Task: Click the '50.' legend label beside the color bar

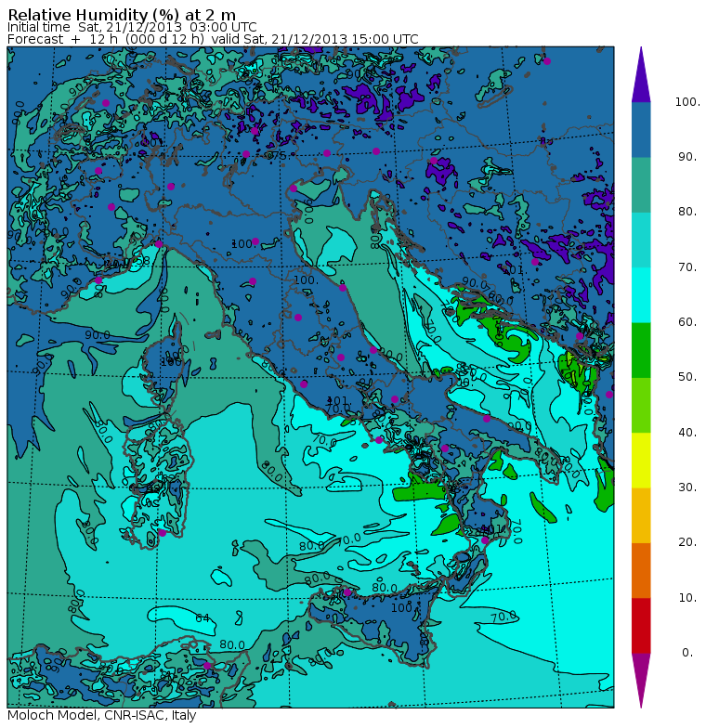Action: [687, 377]
